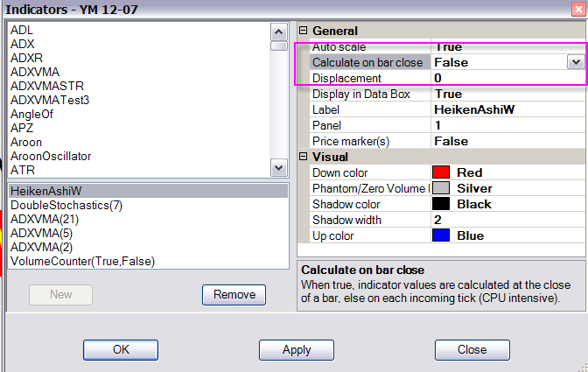The image size is (588, 372).
Task: Click the OK button
Action: click(x=121, y=349)
